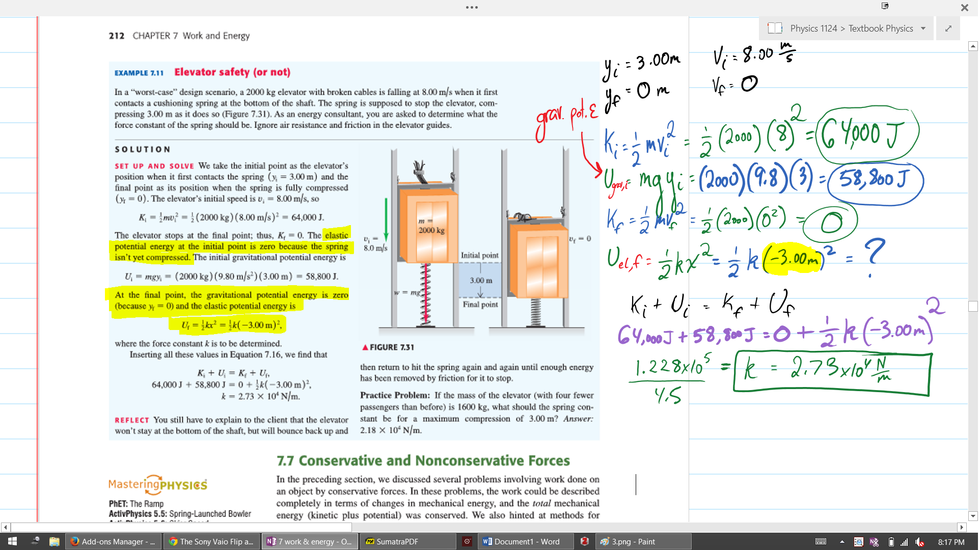The width and height of the screenshot is (980, 550).
Task: Click the vertical scrollbar up arrow
Action: (973, 46)
